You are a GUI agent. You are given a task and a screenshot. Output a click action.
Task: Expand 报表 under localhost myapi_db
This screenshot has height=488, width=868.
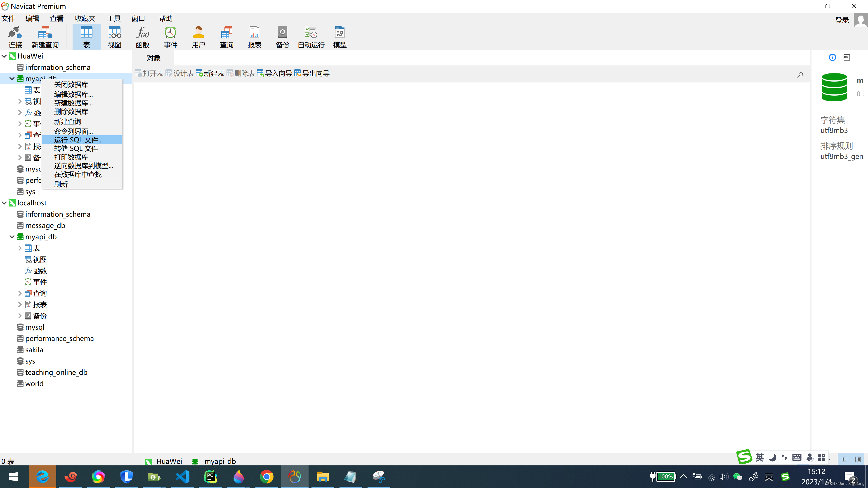coord(20,305)
